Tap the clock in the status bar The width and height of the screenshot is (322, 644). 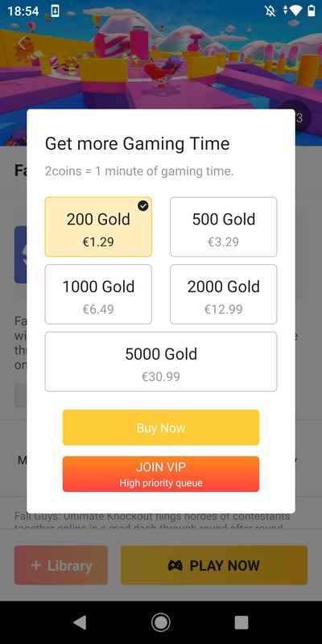point(23,11)
